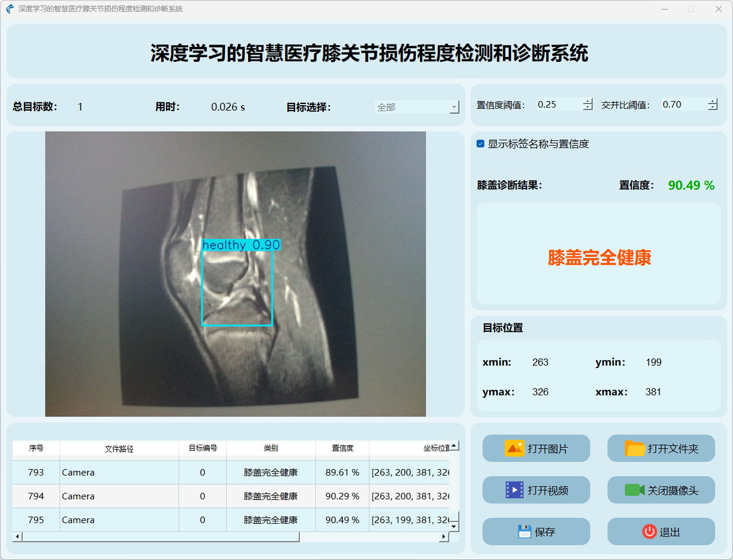Viewport: 733px width, 560px height.
Task: Click the app logo in title bar
Action: pyautogui.click(x=10, y=9)
